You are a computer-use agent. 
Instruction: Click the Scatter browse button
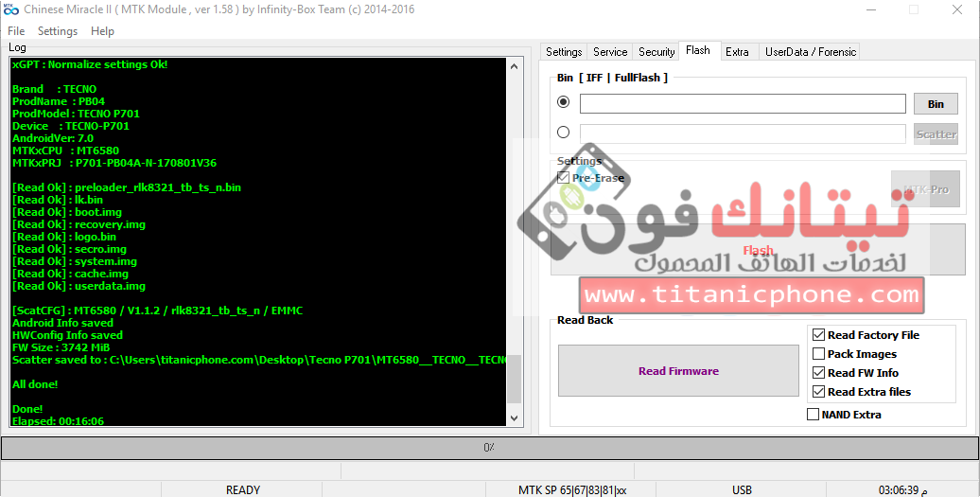(936, 133)
